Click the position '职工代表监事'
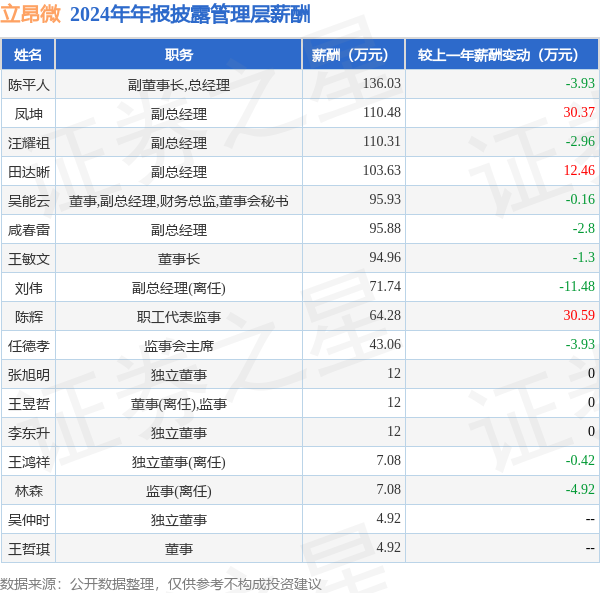Image resolution: width=600 pixels, height=593 pixels. pyautogui.click(x=179, y=317)
